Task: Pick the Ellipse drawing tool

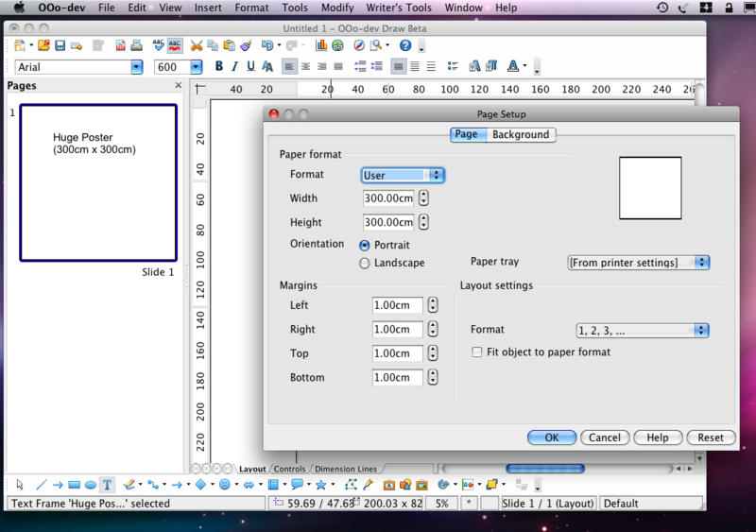Action: point(91,485)
